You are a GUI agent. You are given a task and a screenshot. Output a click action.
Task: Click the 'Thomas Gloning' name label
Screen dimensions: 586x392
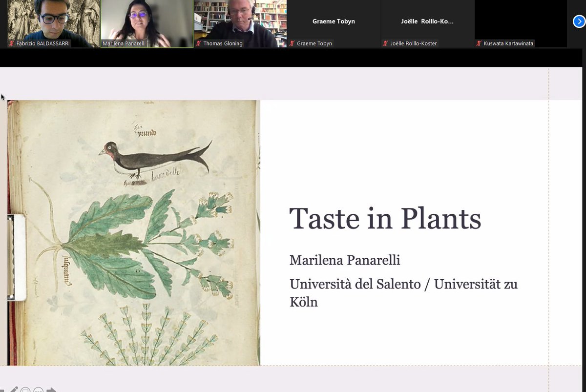[x=223, y=43]
